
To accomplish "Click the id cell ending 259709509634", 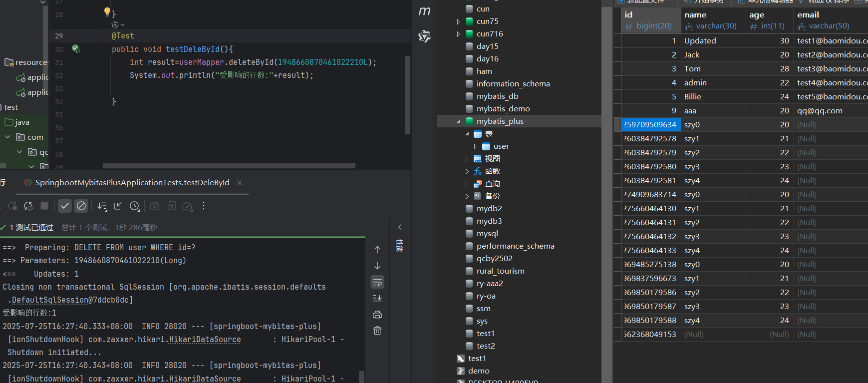I will click(651, 125).
